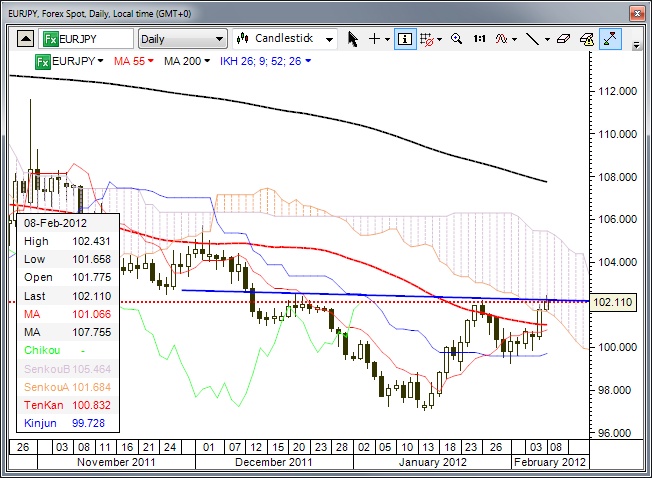Viewport: 652px width, 478px height.
Task: Select the crosshair cursor tool
Action: pos(374,39)
